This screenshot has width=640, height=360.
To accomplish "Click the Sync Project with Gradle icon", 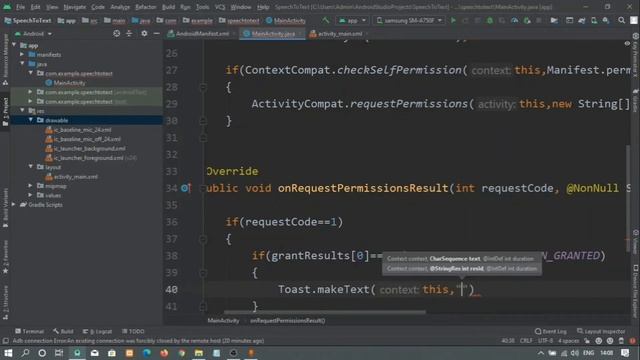I will click(x=582, y=20).
